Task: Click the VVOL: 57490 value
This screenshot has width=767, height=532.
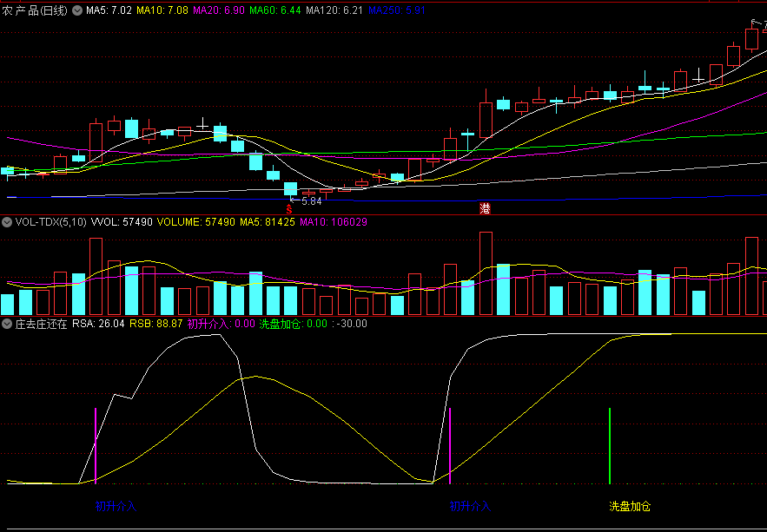Action: coord(122,222)
